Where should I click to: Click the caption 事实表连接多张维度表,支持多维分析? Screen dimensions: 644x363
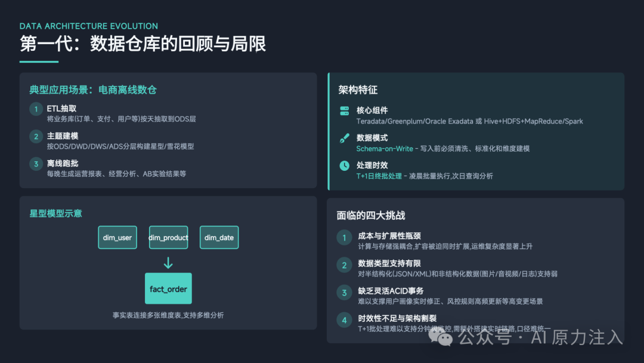click(168, 315)
